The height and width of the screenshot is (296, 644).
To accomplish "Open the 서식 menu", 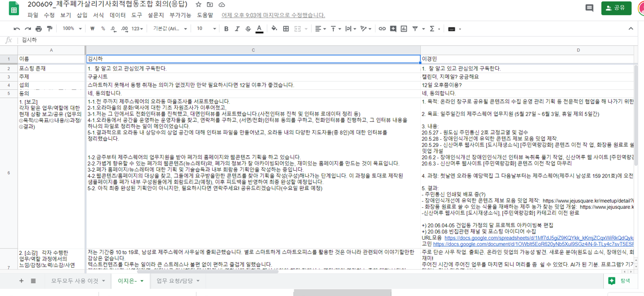I will (98, 15).
